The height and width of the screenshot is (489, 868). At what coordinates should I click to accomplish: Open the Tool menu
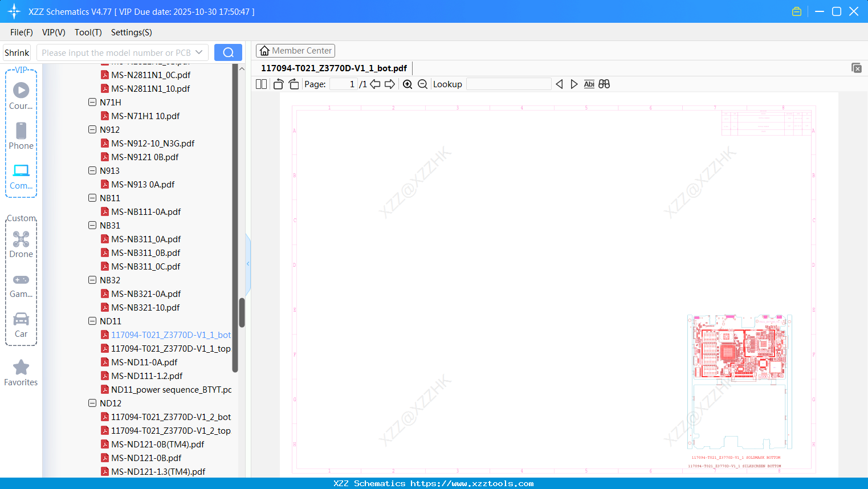[x=88, y=32]
